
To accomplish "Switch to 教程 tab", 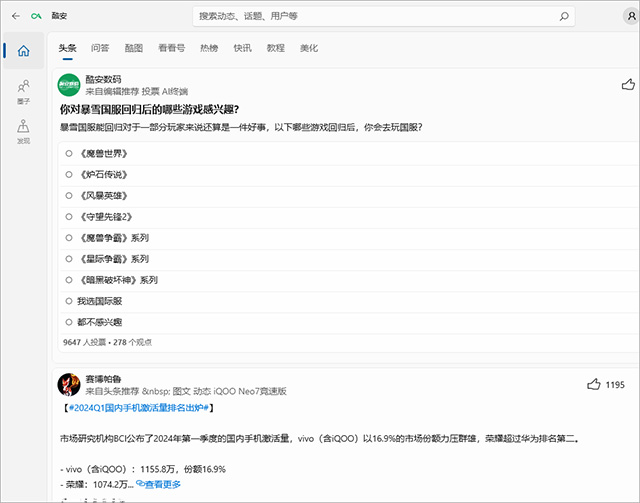I will (276, 48).
